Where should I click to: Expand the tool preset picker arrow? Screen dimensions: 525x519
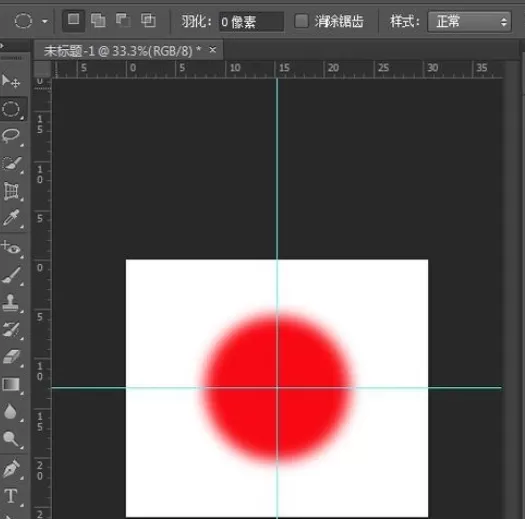point(45,22)
